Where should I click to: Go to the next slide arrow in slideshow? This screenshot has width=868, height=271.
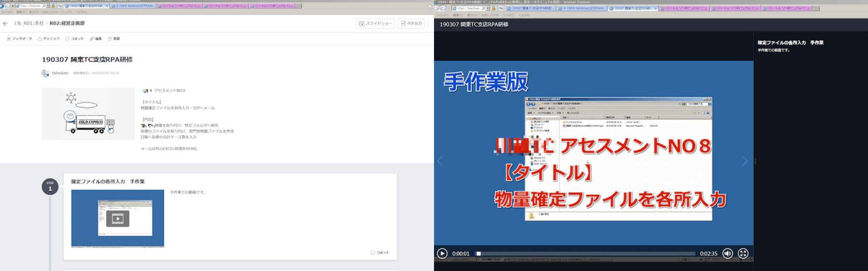(x=745, y=161)
